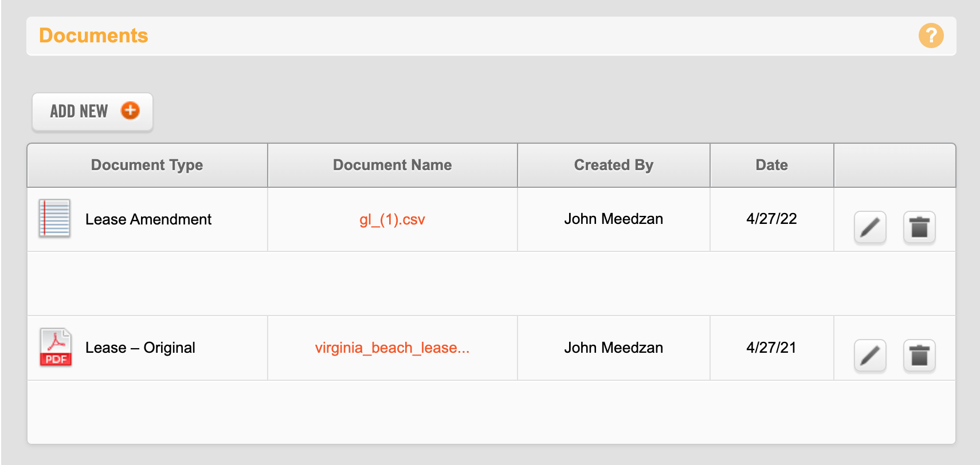Viewport: 980px width, 465px height.
Task: Select the Lease Amendment type label
Action: point(148,219)
